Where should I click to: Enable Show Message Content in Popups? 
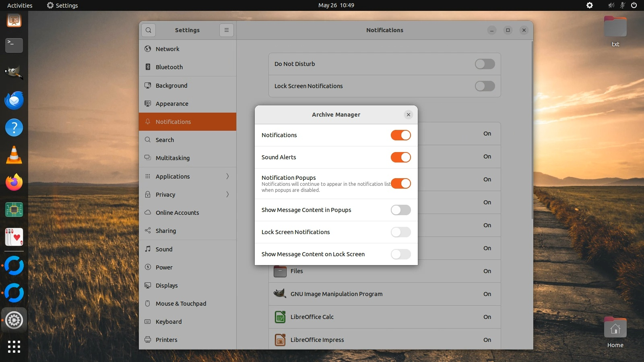(400, 210)
